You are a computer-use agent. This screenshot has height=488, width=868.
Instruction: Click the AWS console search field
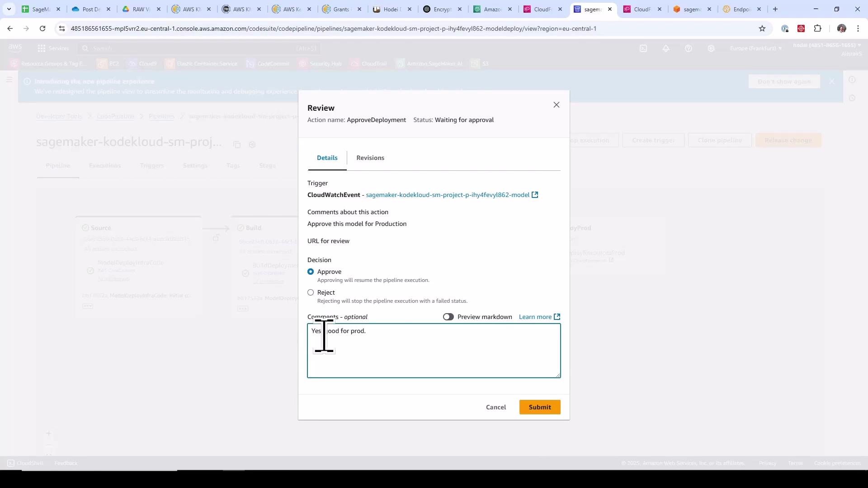click(199, 48)
